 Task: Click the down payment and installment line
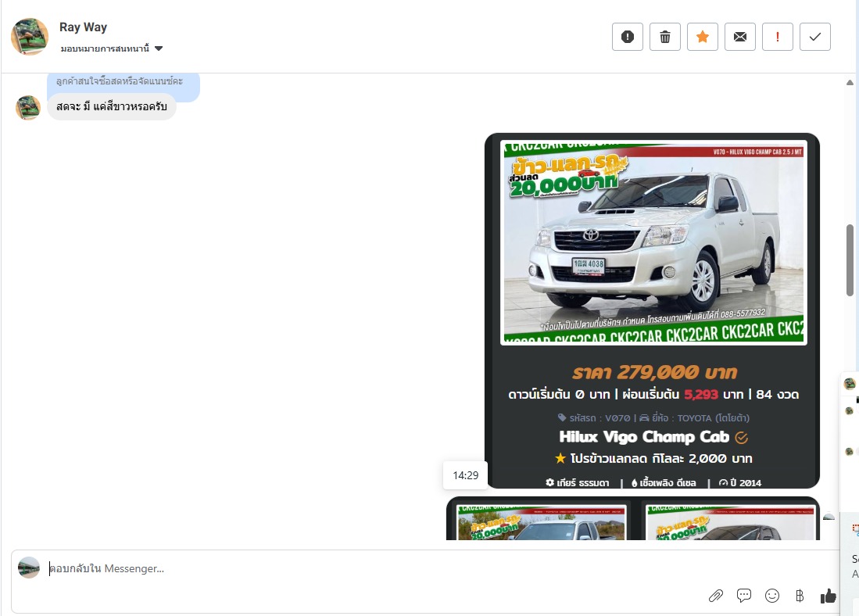[653, 395]
